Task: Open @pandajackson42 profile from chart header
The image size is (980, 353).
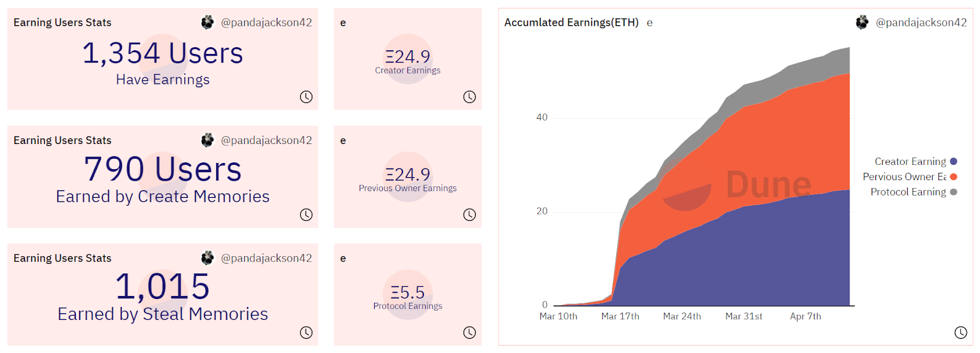Action: tap(921, 23)
